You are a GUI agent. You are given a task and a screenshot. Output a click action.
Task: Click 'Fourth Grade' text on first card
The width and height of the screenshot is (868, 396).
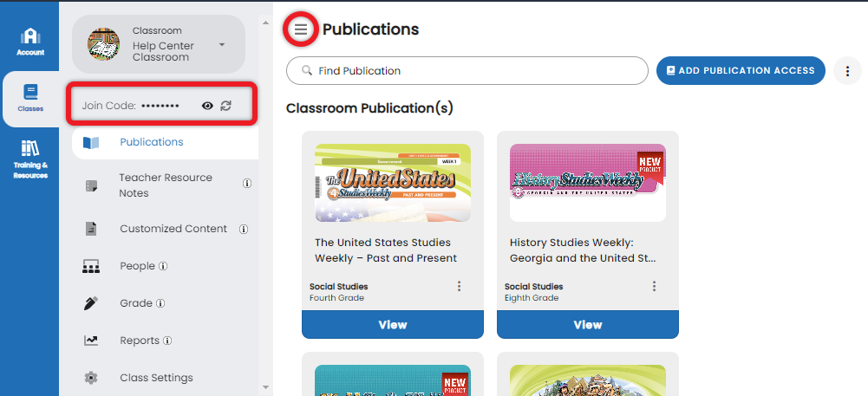tap(336, 298)
